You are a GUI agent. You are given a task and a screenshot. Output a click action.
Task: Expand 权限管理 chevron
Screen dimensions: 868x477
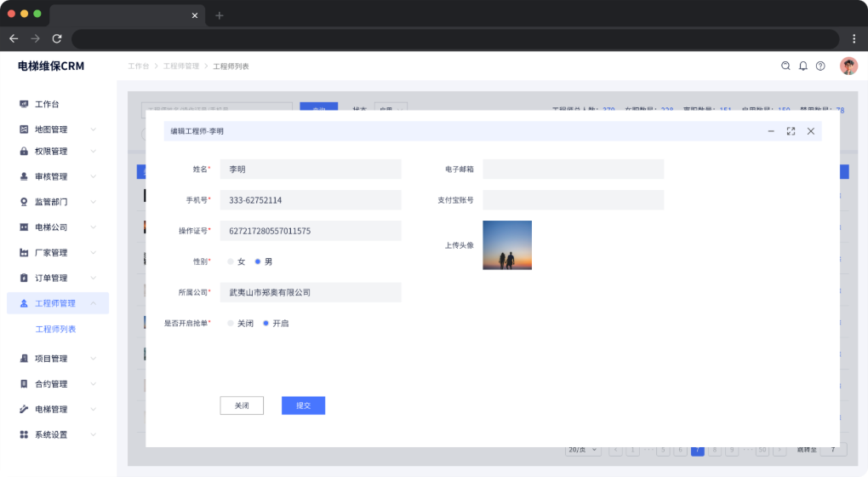pos(93,152)
